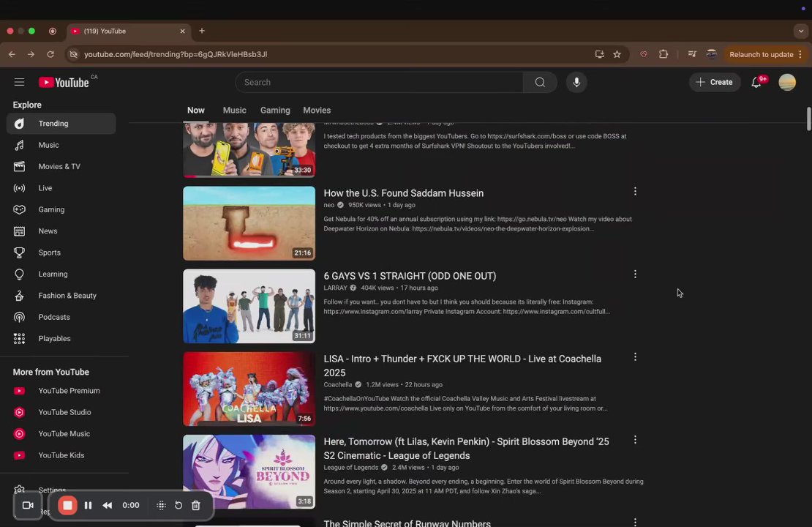Open Live in the sidebar
The image size is (812, 527).
click(61, 188)
